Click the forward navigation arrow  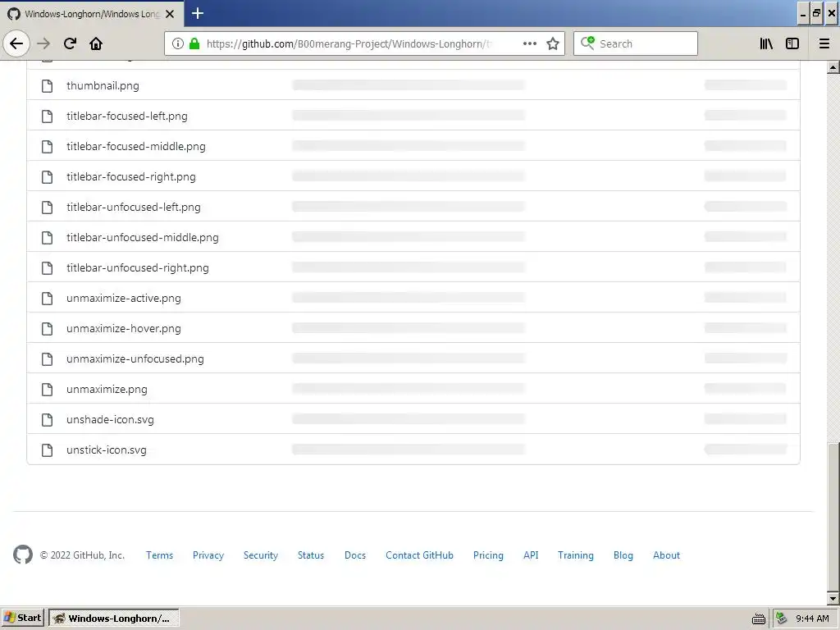(43, 43)
